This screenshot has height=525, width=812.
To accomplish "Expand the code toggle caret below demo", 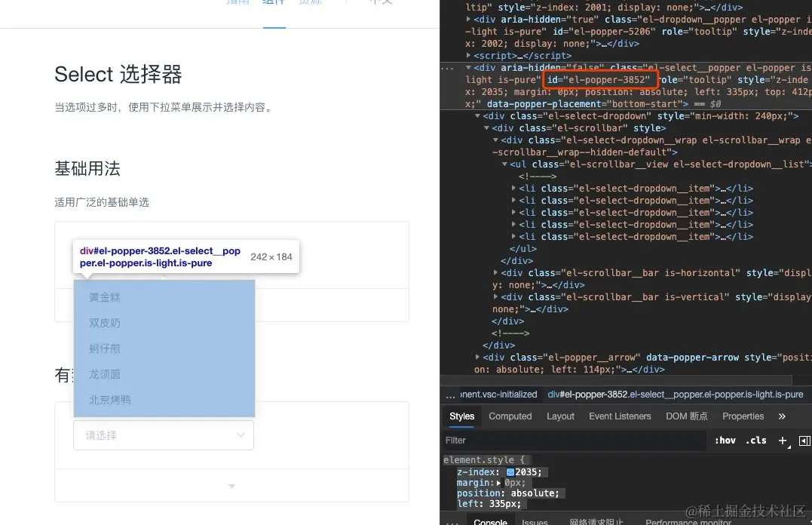I will (x=231, y=486).
